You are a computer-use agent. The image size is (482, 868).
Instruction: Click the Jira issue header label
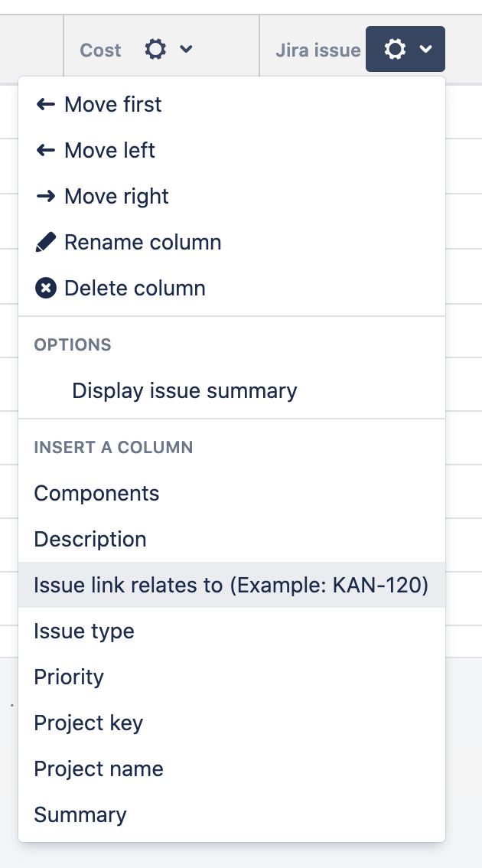318,51
